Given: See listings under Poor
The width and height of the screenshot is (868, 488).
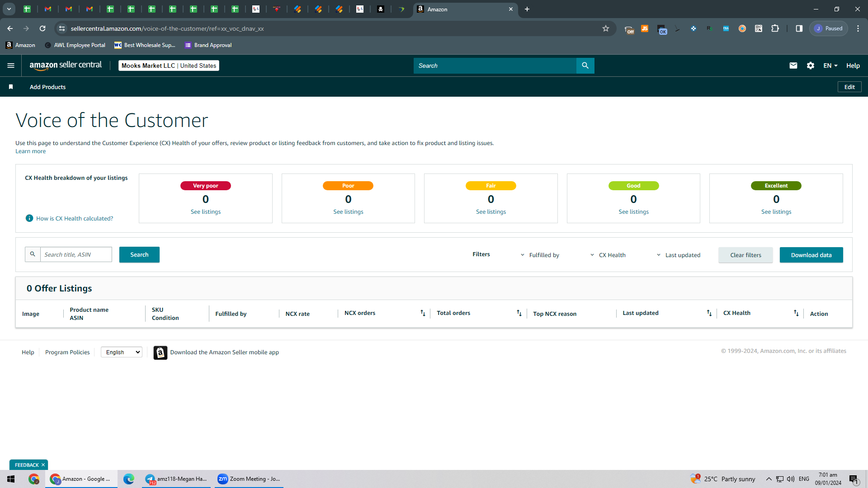Looking at the screenshot, I should click(348, 212).
